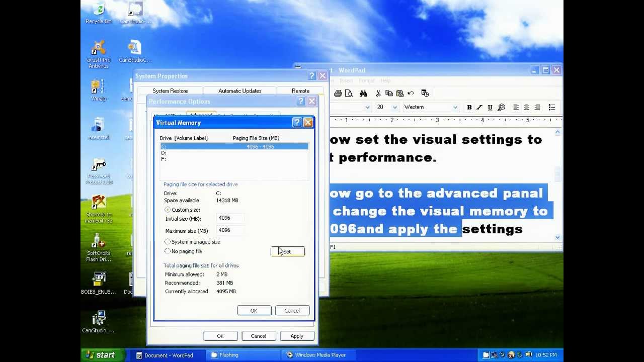Click the Find binoculars icon in WordPad

[363, 94]
